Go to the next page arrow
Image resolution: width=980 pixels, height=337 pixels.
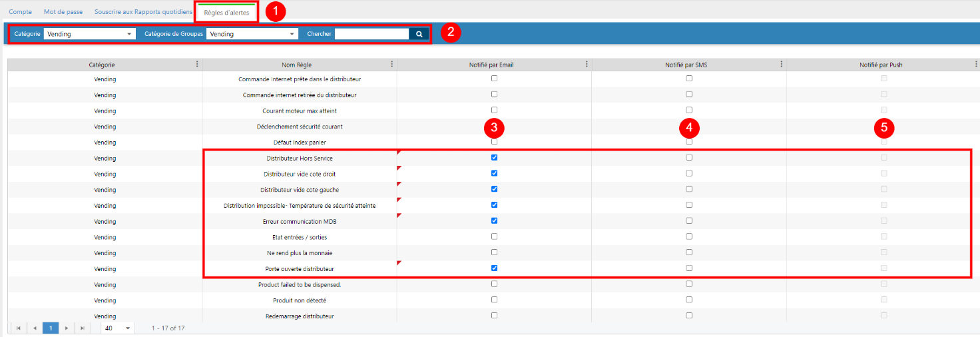67,328
